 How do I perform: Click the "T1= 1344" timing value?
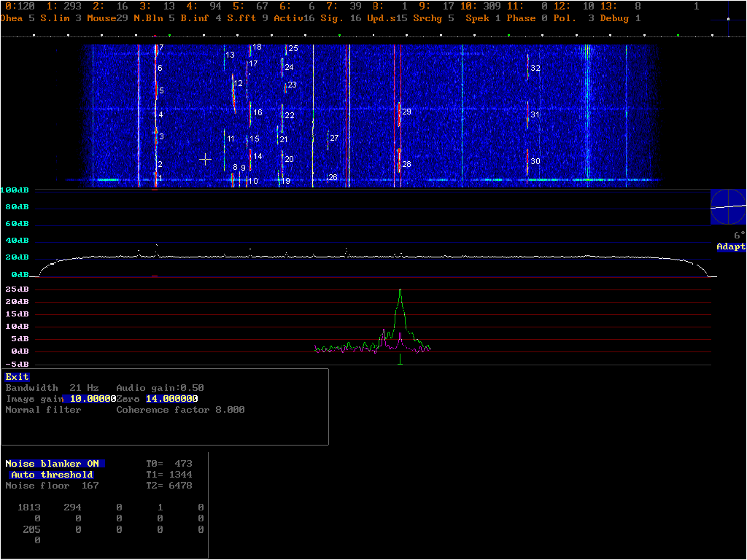pyautogui.click(x=169, y=474)
